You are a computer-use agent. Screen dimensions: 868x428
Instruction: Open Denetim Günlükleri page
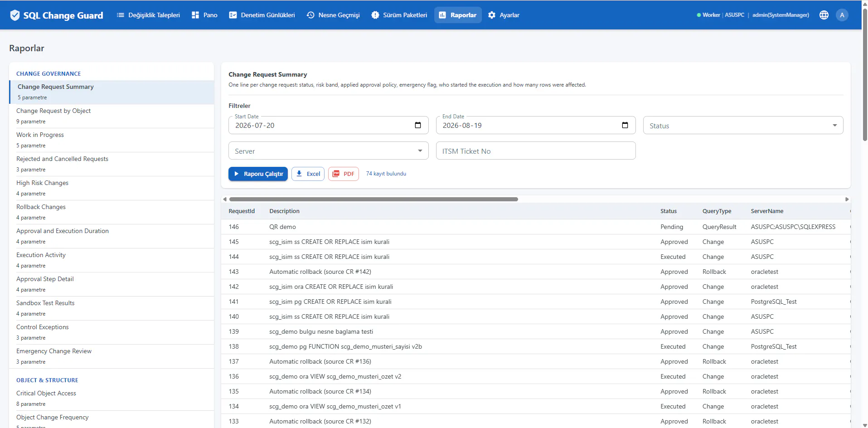[x=262, y=15]
